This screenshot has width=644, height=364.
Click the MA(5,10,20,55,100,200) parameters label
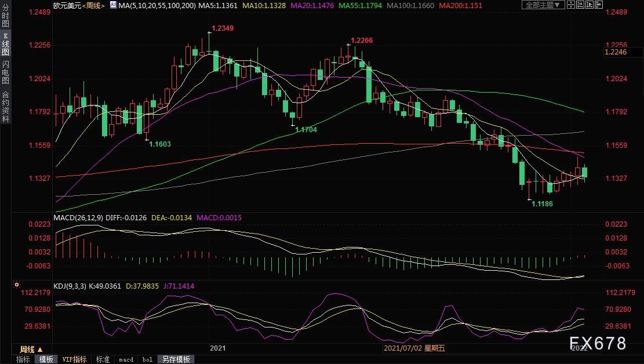157,5
